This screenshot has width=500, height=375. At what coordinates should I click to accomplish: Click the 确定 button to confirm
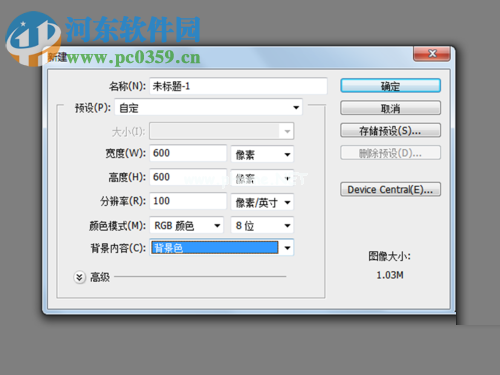click(390, 86)
